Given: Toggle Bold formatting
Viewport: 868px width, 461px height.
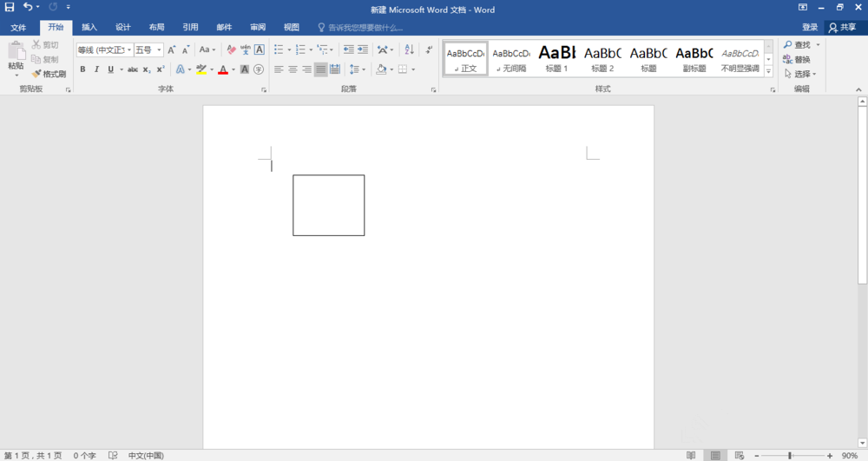Looking at the screenshot, I should point(82,69).
